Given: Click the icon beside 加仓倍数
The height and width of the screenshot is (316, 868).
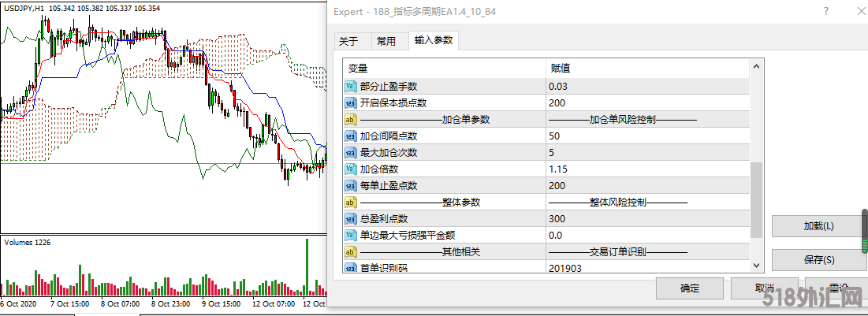Looking at the screenshot, I should coord(351,169).
